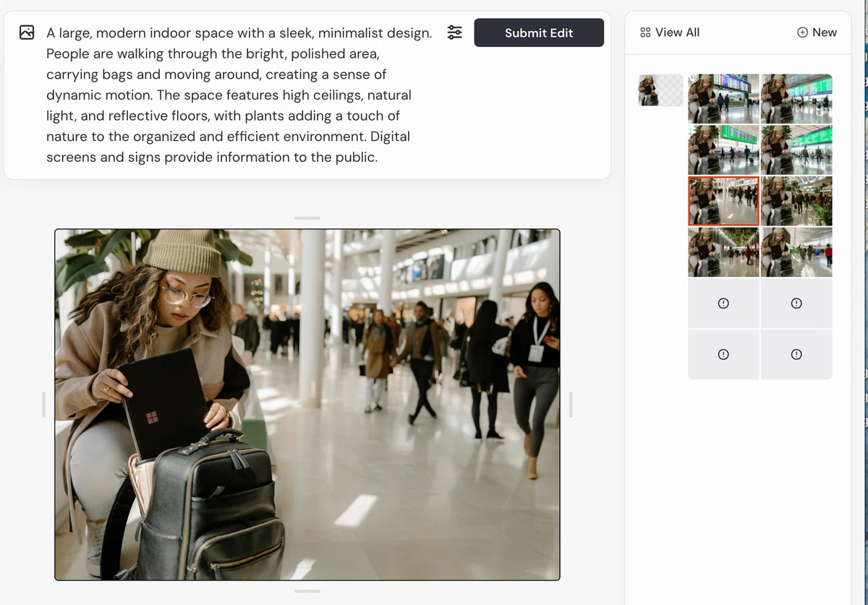Submit the edit with Submit Edit button
Image resolution: width=868 pixels, height=605 pixels.
pos(539,33)
